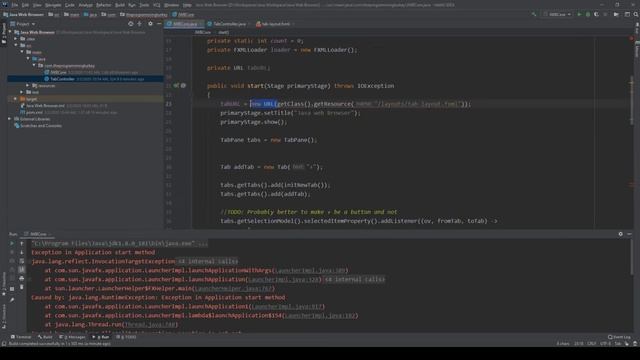Open the run configuration dropdown

coord(558,14)
